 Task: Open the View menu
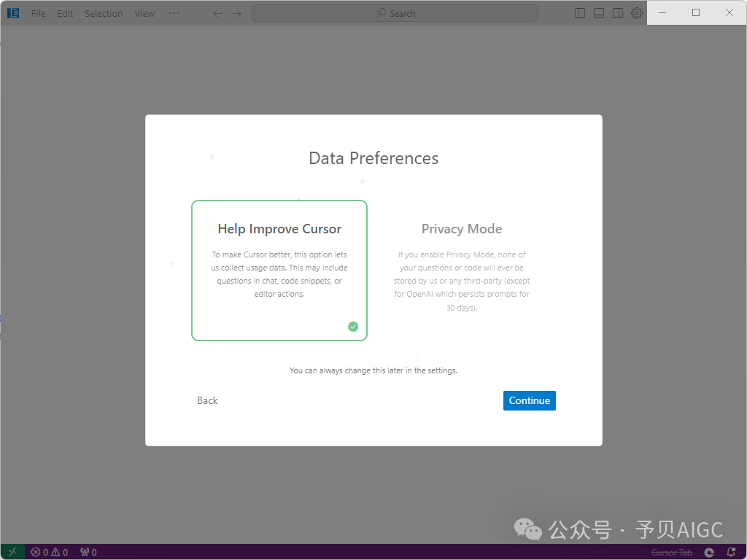(x=144, y=13)
